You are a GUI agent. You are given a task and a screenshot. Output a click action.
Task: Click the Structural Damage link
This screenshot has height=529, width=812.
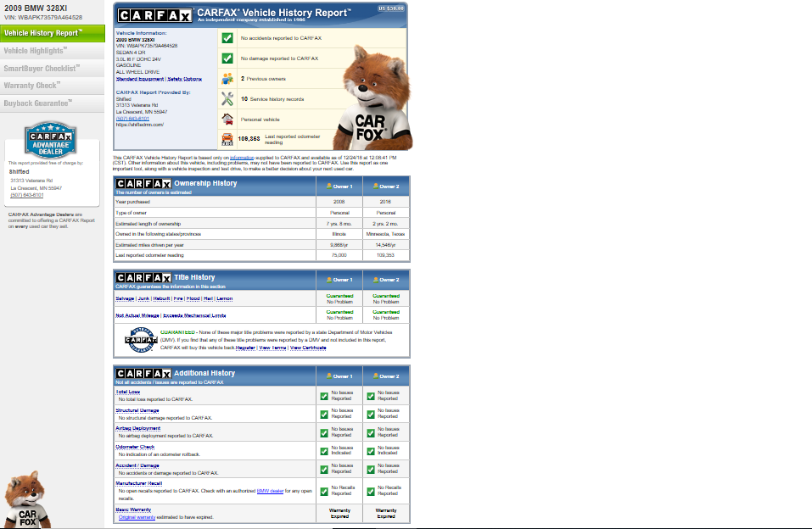tap(137, 410)
